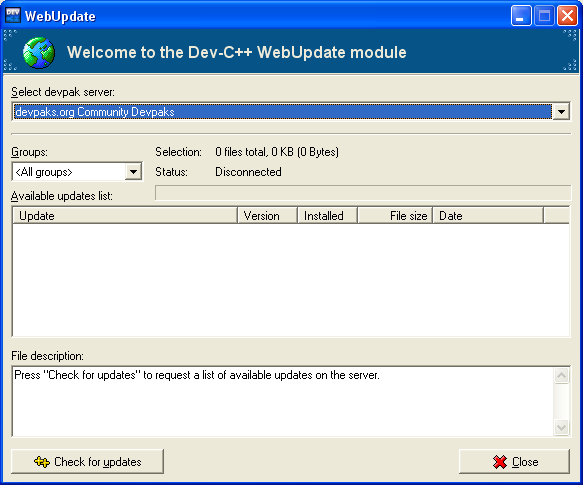Image resolution: width=583 pixels, height=485 pixels.
Task: Click the 'File description:' label
Action: (x=47, y=356)
